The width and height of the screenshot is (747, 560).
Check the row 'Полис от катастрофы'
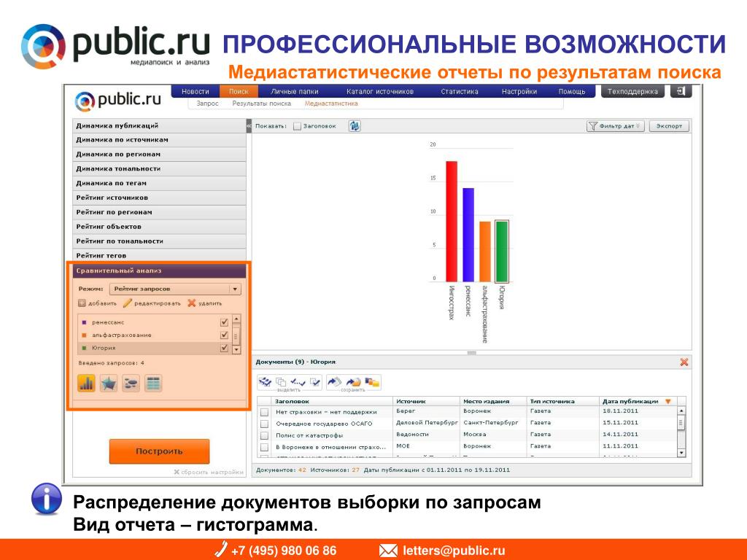click(264, 436)
